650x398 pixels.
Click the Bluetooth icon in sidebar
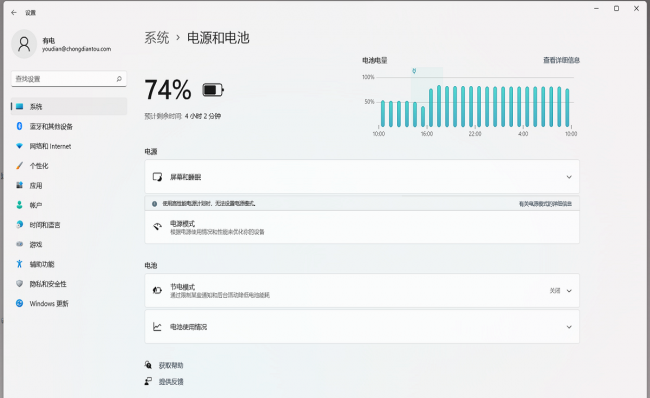[x=19, y=126]
